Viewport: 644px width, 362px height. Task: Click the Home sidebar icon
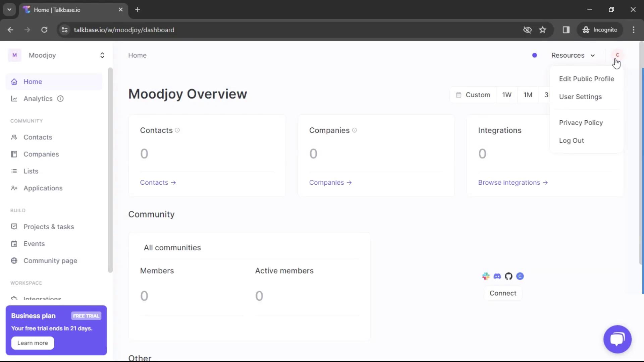pyautogui.click(x=14, y=81)
